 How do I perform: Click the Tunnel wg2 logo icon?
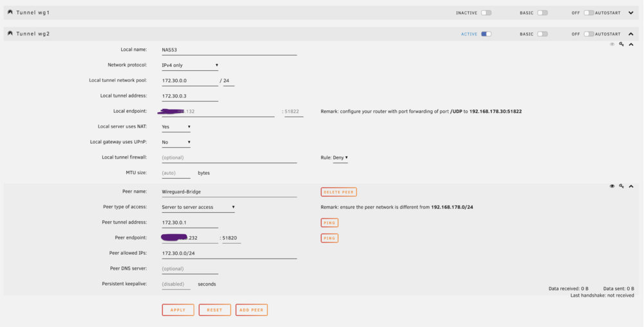tap(10, 34)
